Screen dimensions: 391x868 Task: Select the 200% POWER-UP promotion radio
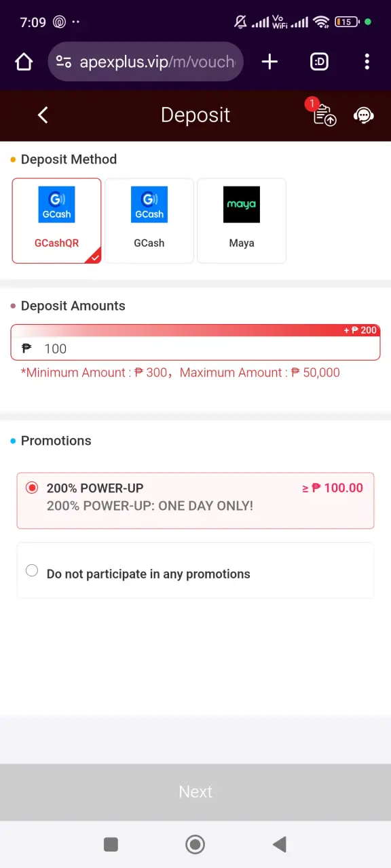pyautogui.click(x=32, y=488)
